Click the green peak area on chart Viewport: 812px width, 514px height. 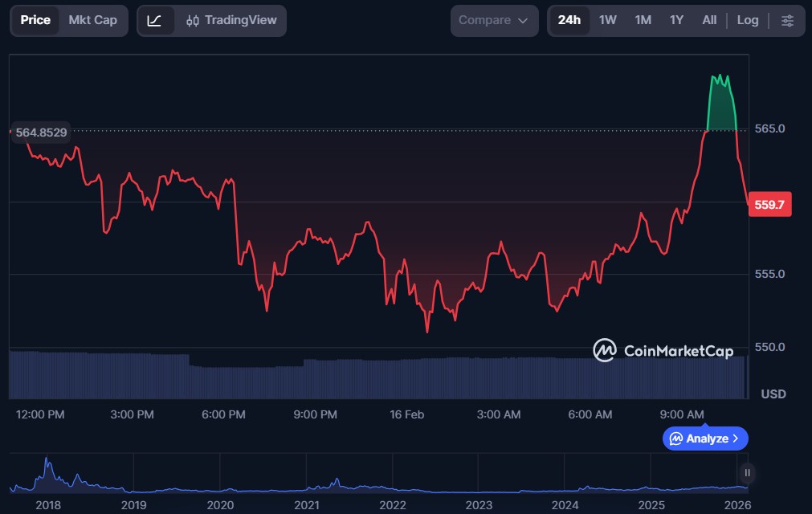tap(721, 104)
